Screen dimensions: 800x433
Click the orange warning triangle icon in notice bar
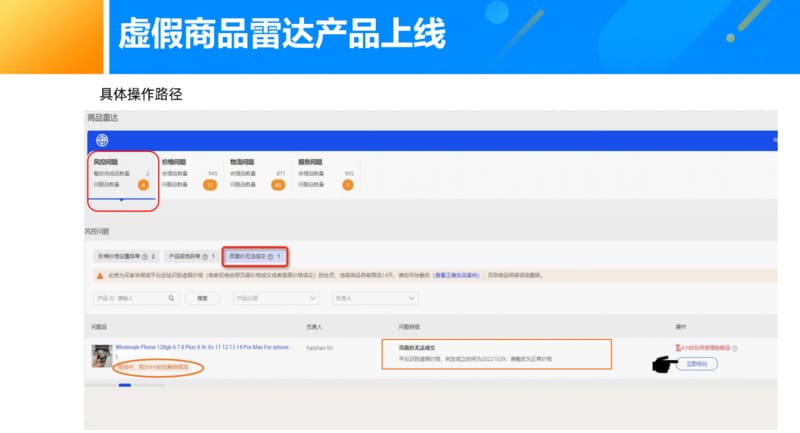point(100,274)
